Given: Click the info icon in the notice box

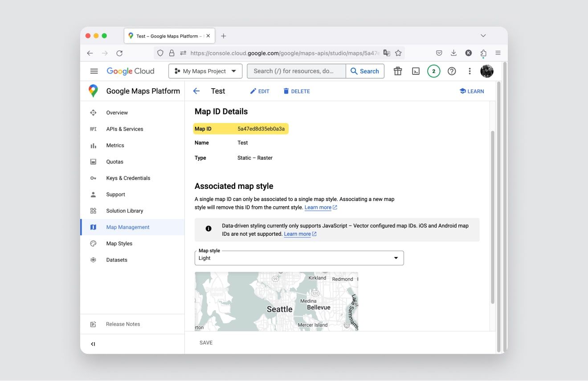Looking at the screenshot, I should 208,229.
